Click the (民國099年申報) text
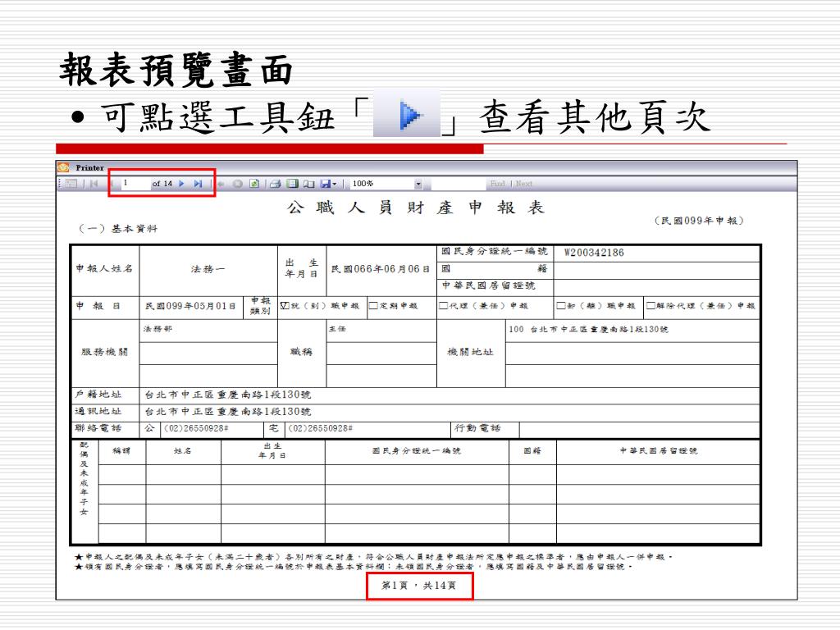 coord(699,221)
